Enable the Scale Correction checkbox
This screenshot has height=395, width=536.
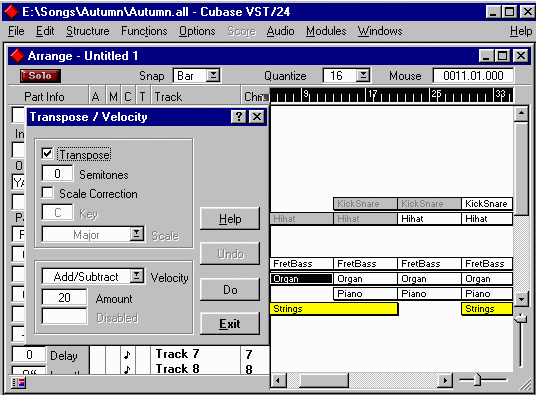pyautogui.click(x=47, y=193)
